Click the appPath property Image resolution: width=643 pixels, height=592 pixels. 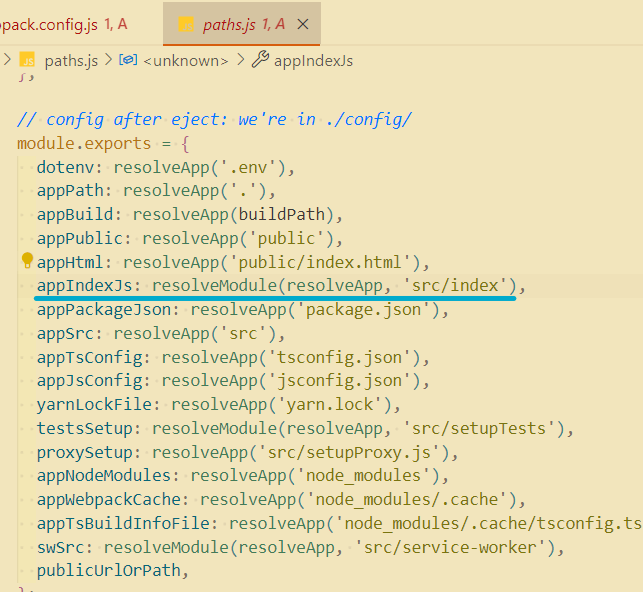(73, 191)
